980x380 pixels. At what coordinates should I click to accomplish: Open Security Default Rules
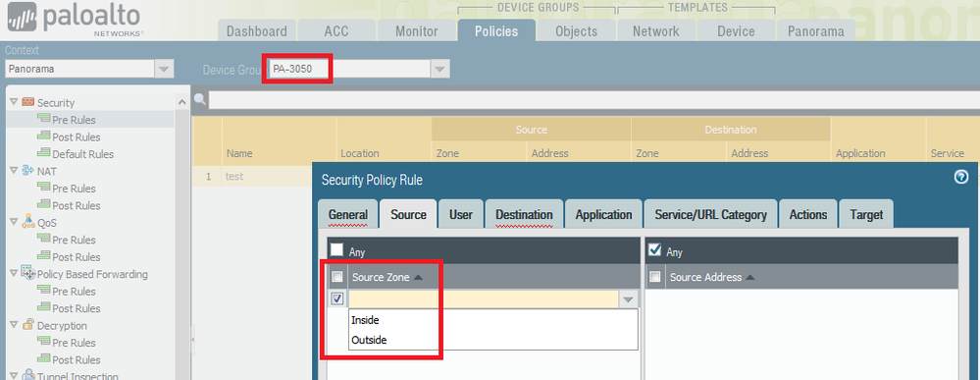pyautogui.click(x=83, y=154)
